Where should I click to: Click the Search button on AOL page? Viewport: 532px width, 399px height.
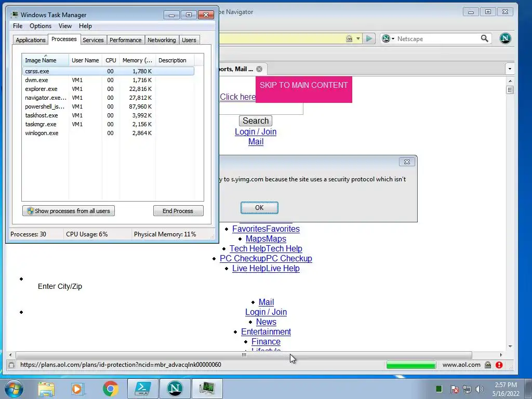[x=256, y=121]
